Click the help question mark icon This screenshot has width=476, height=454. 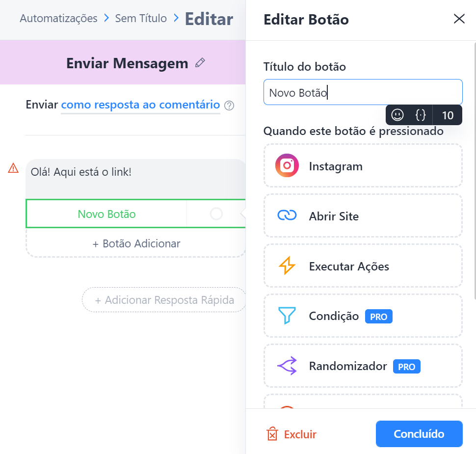pos(229,106)
